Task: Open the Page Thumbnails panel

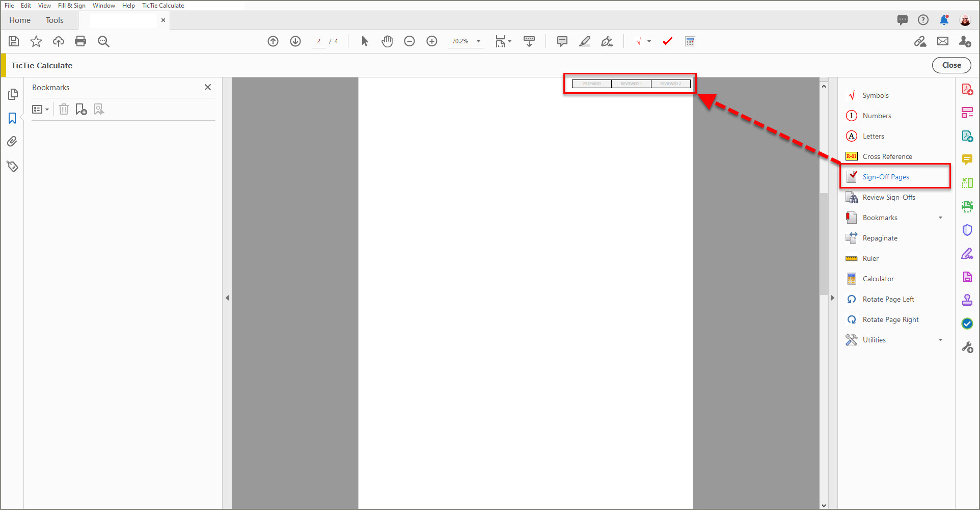Action: point(12,94)
